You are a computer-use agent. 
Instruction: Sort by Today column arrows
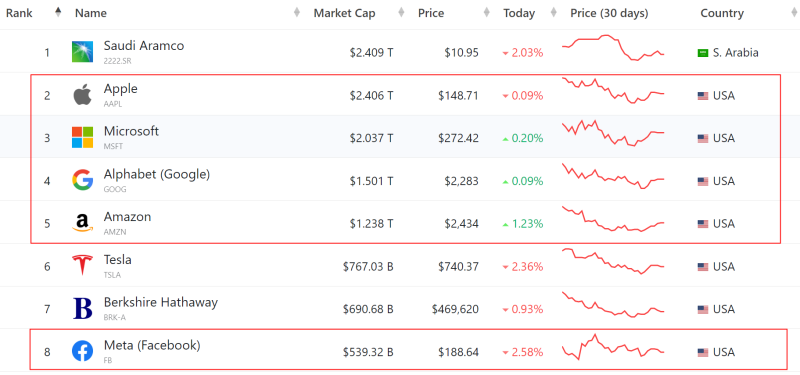click(x=554, y=13)
